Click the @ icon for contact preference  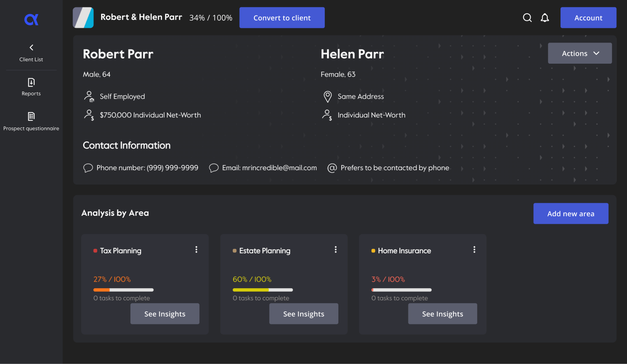pyautogui.click(x=332, y=168)
